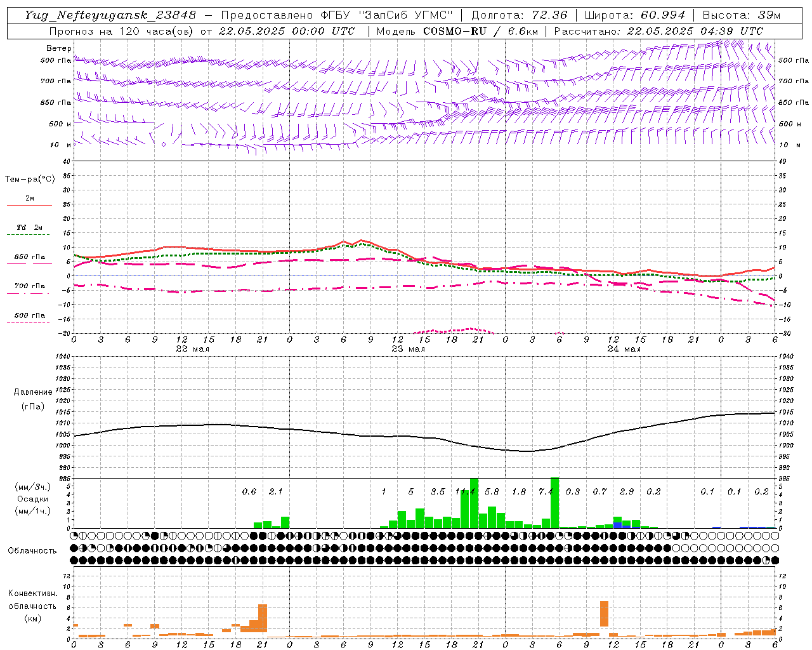The width and height of the screenshot is (812, 650).
Task: Click the "(мм/1ч.)" units label
Action: [x=32, y=510]
